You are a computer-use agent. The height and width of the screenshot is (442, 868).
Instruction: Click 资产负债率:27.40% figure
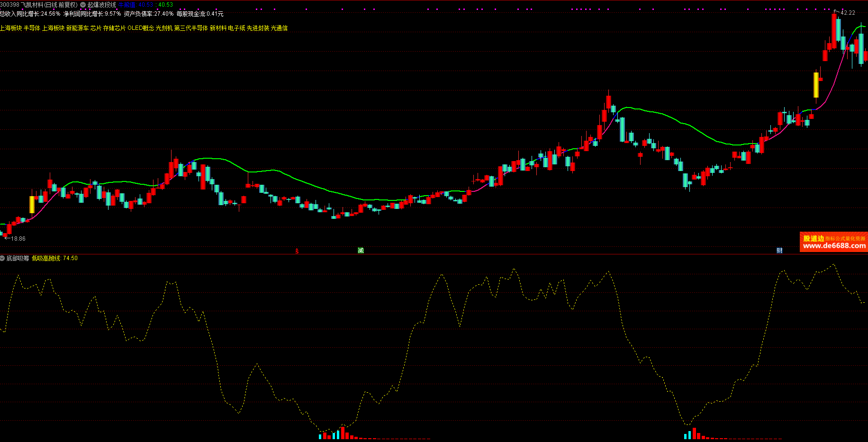coord(149,14)
